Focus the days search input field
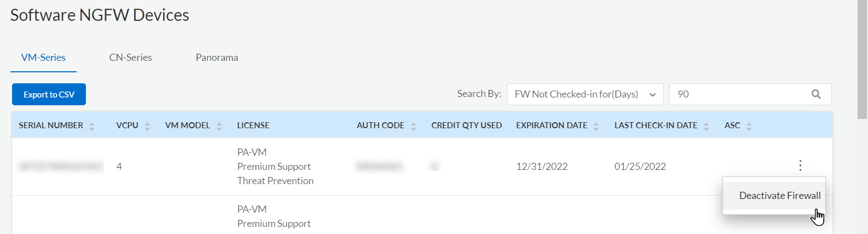Viewport: 868px width, 234px height. click(739, 94)
